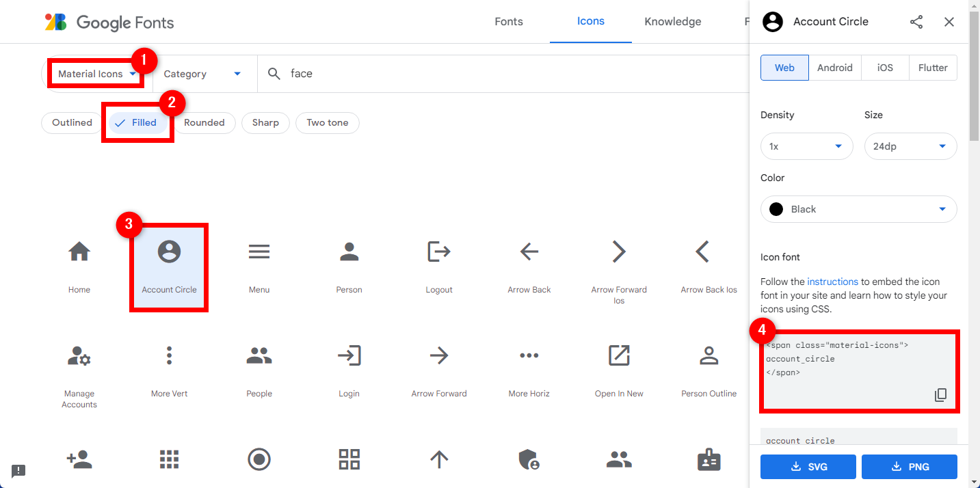The height and width of the screenshot is (488, 980).
Task: Choose the Login icon
Action: [349, 355]
